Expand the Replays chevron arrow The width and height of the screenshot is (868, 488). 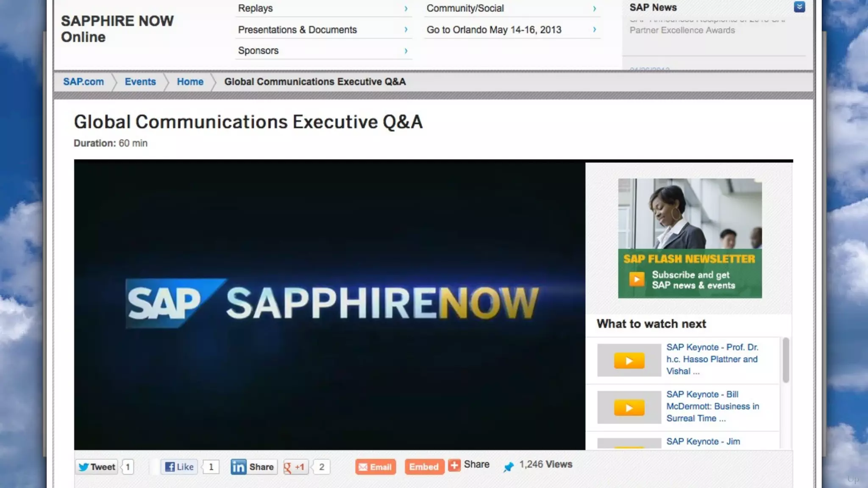tap(406, 8)
